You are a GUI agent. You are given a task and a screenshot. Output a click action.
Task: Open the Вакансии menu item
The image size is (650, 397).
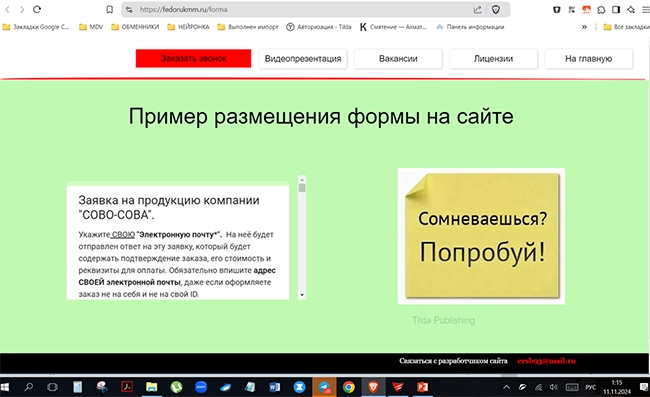click(398, 58)
